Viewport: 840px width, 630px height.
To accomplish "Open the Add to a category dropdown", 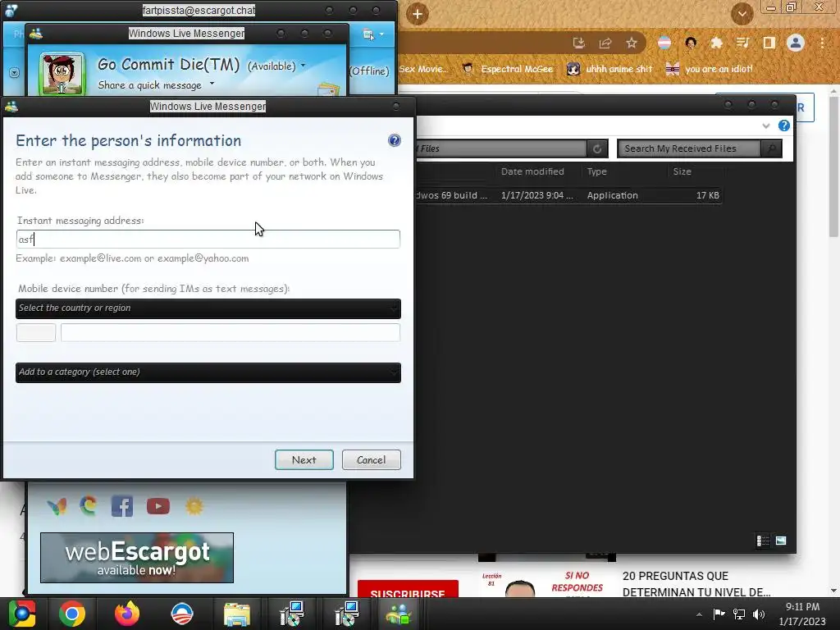I will 208,372.
